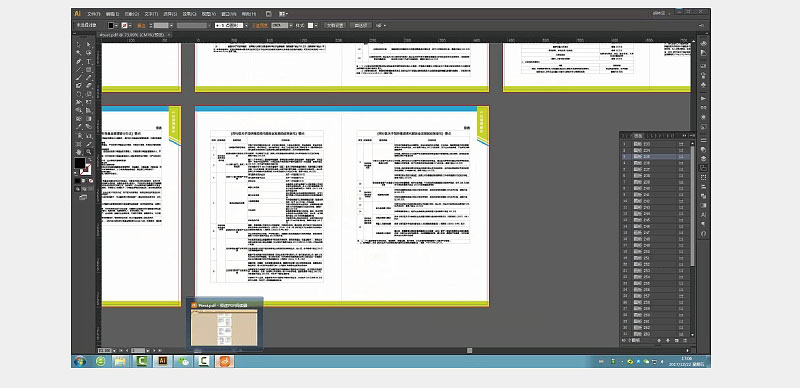800x388 pixels.
Task: Click the document setup button (文档设置)
Action: [335, 26]
